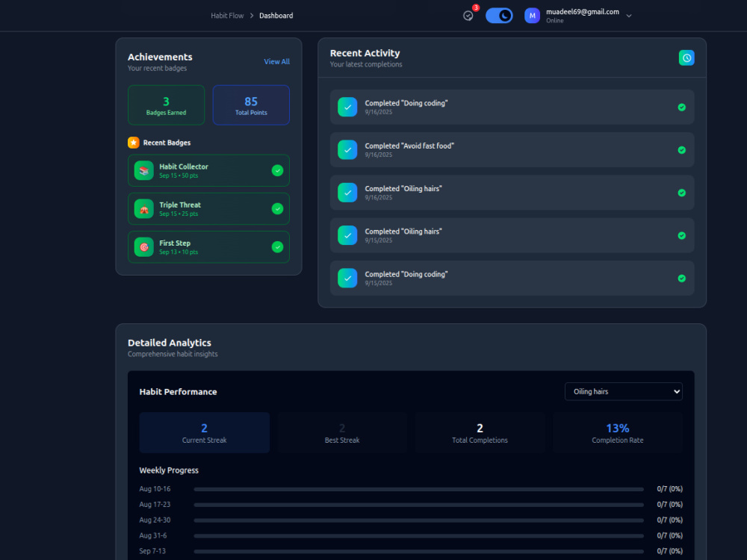Select the Best Streak stat tile
Image resolution: width=747 pixels, height=560 pixels.
(342, 432)
